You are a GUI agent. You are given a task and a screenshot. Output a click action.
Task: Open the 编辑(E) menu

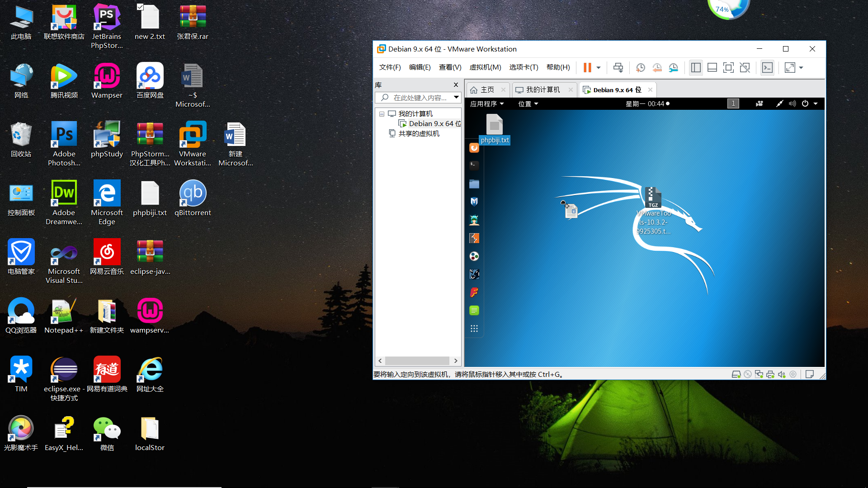(x=420, y=67)
